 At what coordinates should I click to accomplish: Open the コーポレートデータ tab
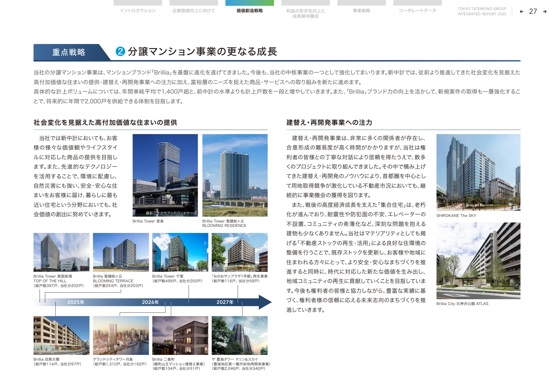[417, 11]
